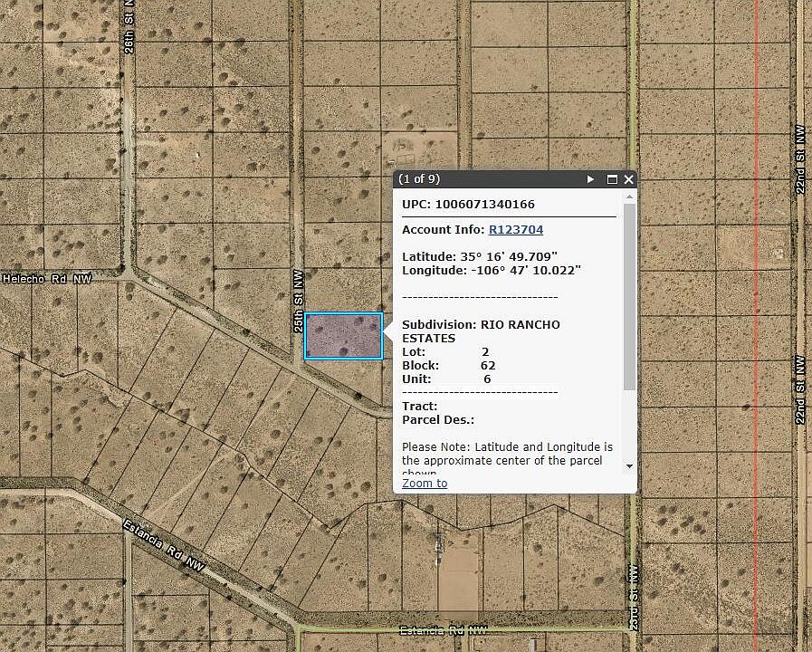The image size is (812, 652).
Task: Click the 26th St NW label
Action: (x=129, y=26)
